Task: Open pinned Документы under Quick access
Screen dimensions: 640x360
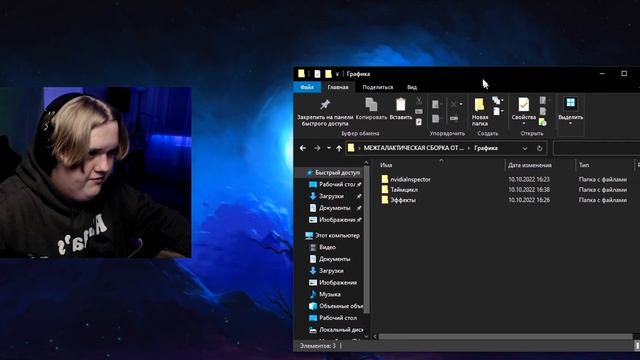Action: (x=336, y=208)
